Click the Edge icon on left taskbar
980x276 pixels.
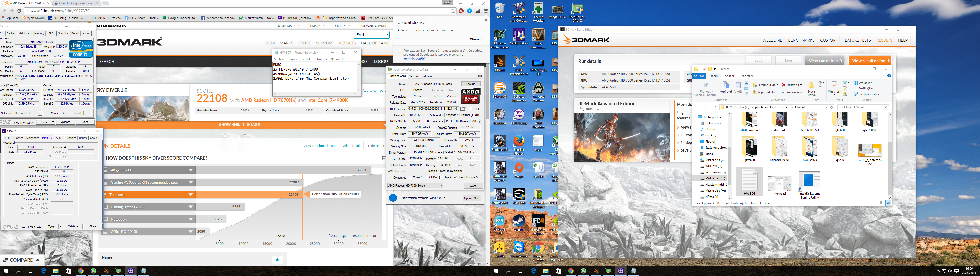click(x=43, y=271)
